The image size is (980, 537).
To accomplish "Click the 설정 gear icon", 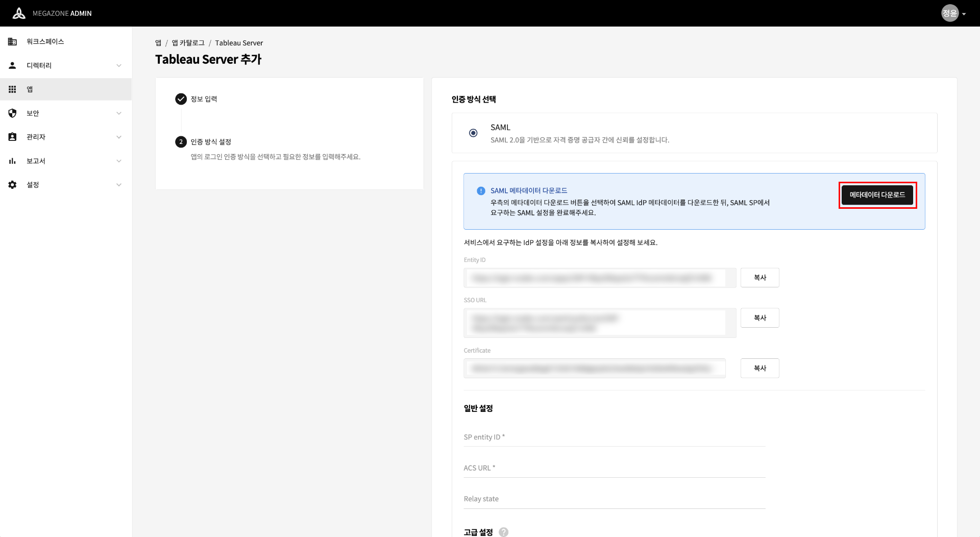I will (13, 185).
